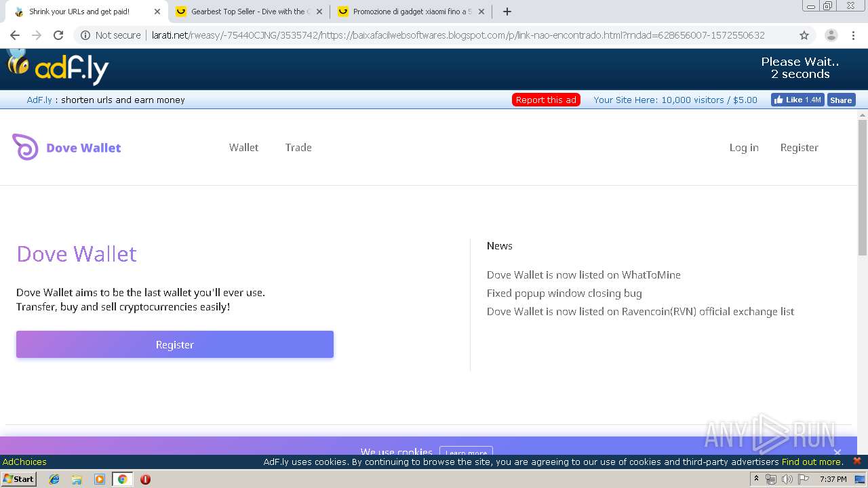Open the Trade menu item
This screenshot has height=488, width=868.
pos(298,147)
